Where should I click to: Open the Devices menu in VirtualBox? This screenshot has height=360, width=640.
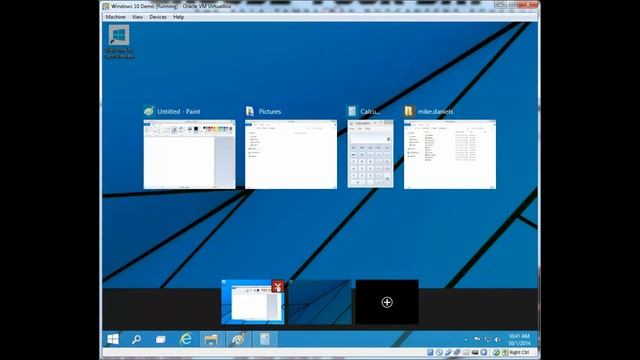pos(158,17)
